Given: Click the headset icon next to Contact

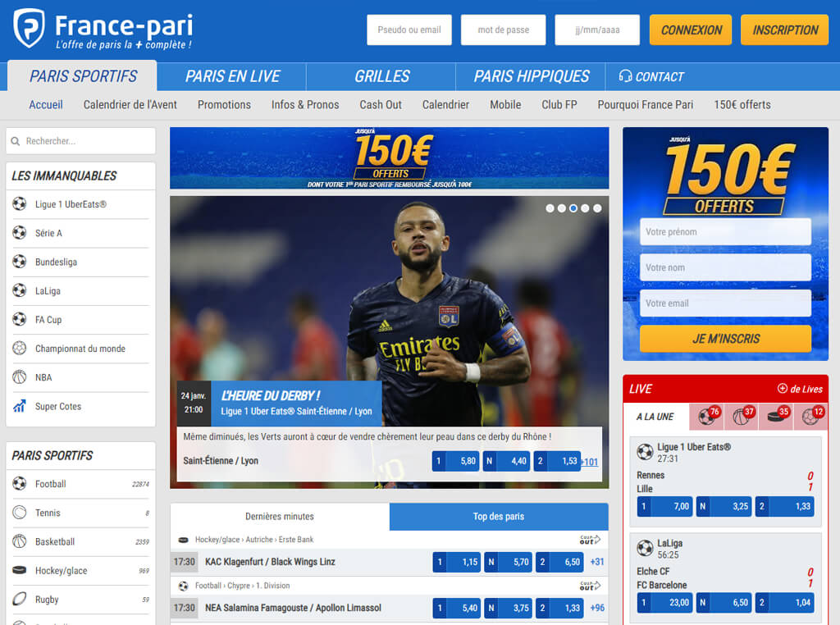Looking at the screenshot, I should coord(625,76).
